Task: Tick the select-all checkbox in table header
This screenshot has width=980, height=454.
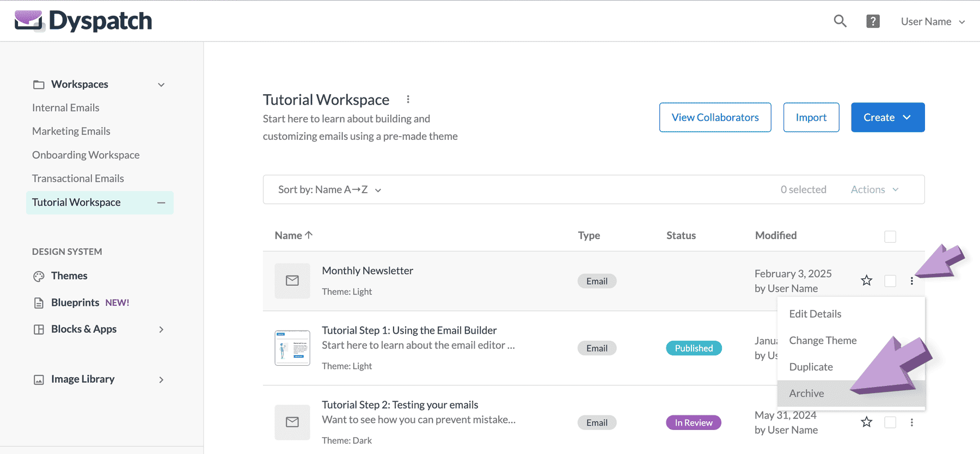Action: [x=890, y=236]
